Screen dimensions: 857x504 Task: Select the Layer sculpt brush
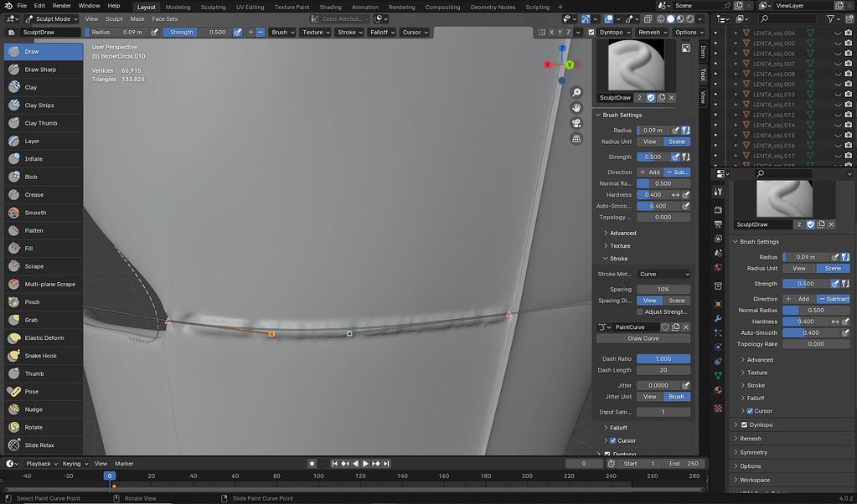44,141
